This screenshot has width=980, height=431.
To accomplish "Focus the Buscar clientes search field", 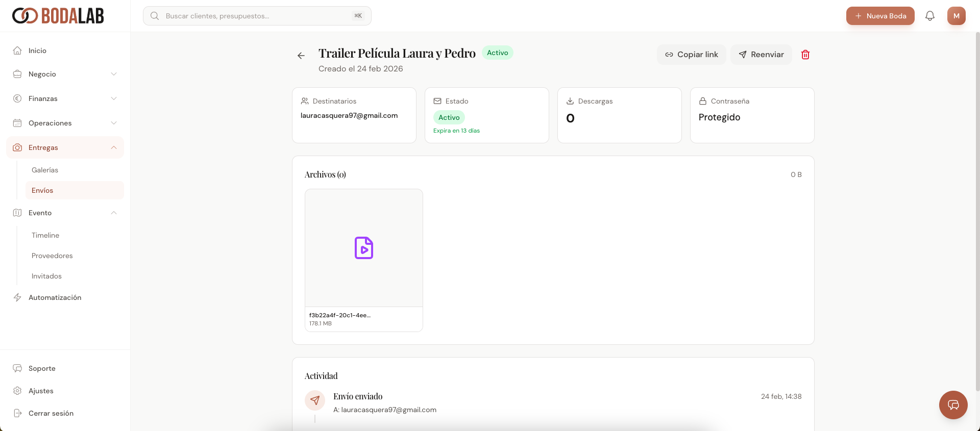I will [x=257, y=16].
